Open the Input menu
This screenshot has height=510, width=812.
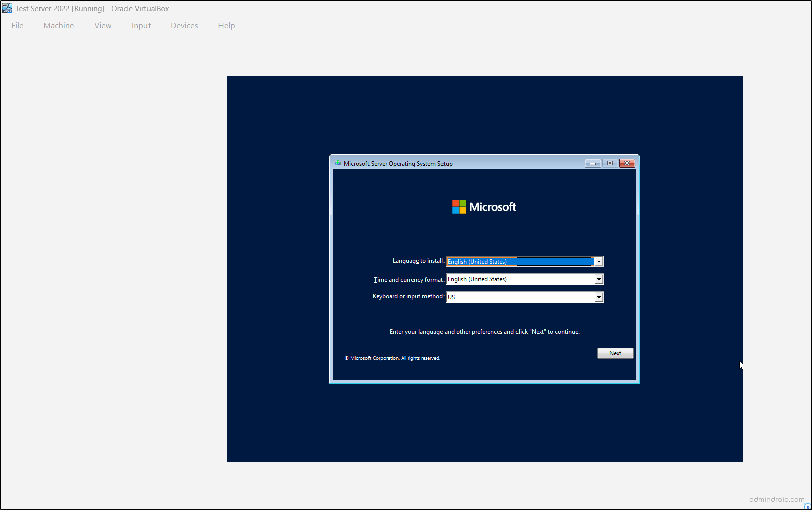pyautogui.click(x=141, y=25)
